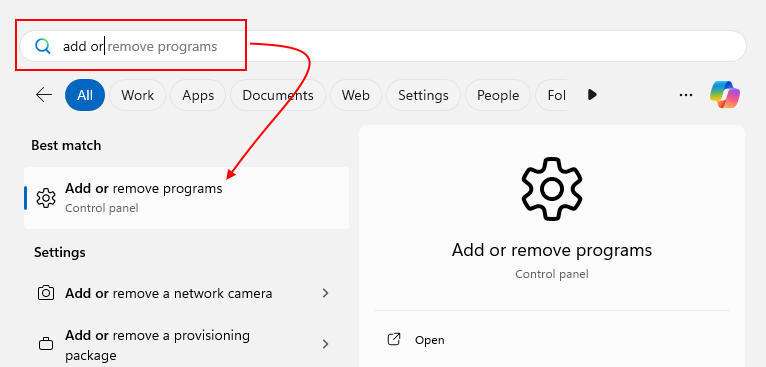Switch to the Web filter tab
The height and width of the screenshot is (367, 766).
pyautogui.click(x=356, y=95)
